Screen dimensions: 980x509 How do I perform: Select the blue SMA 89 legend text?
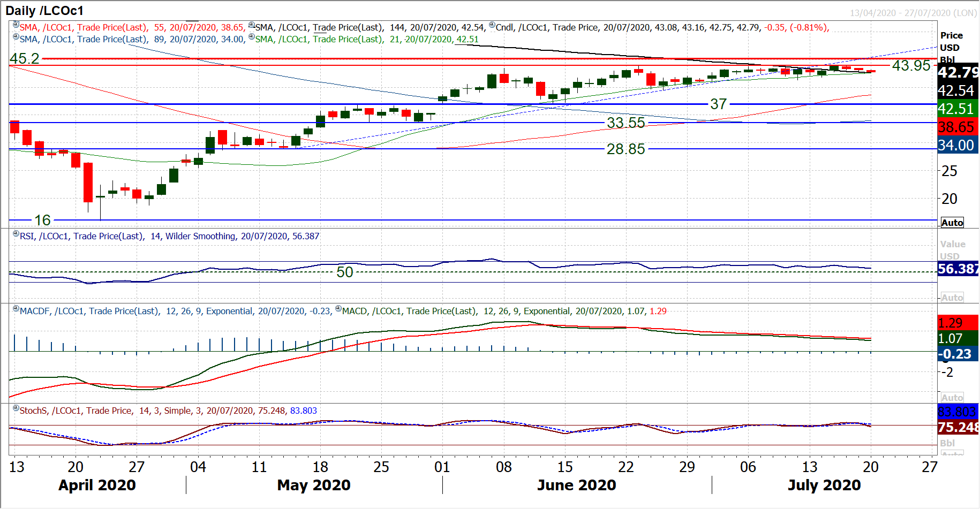click(133, 39)
